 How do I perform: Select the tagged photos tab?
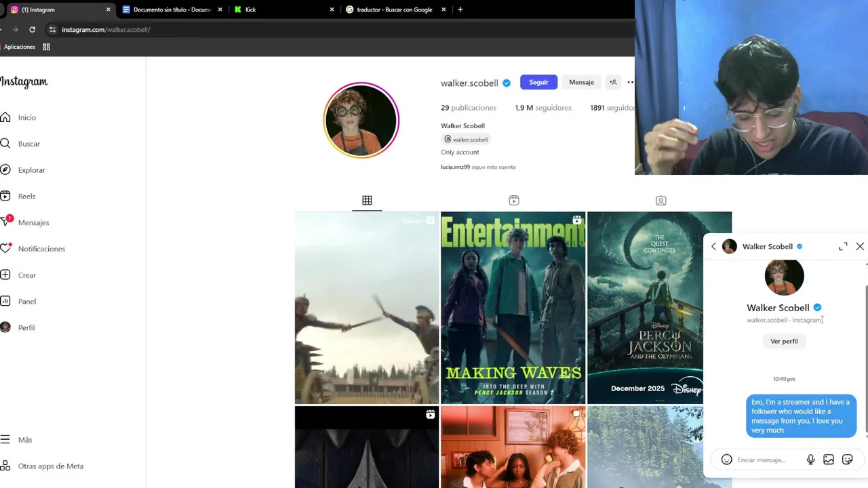click(661, 201)
